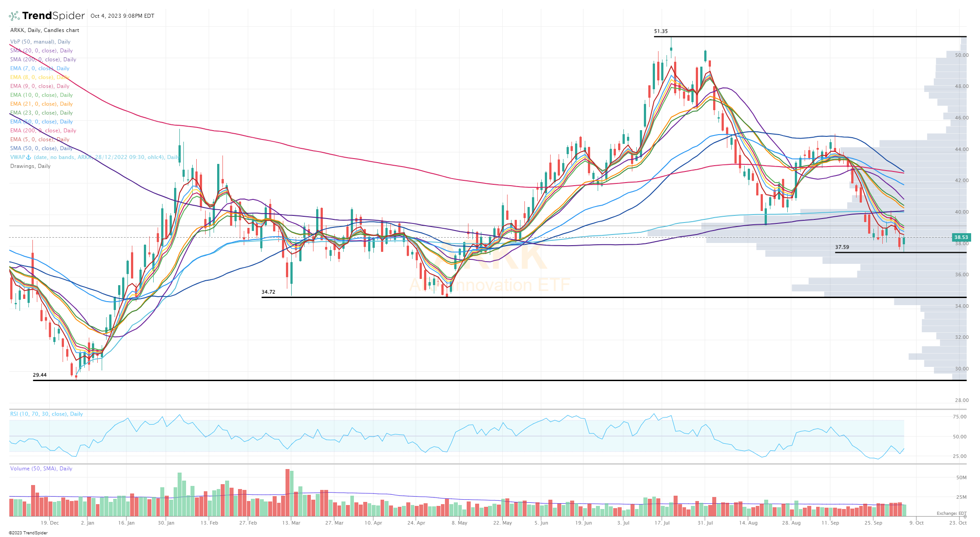Image resolution: width=980 pixels, height=537 pixels.
Task: Click the '©2023 TrendSpider' copyright text
Action: 28,533
